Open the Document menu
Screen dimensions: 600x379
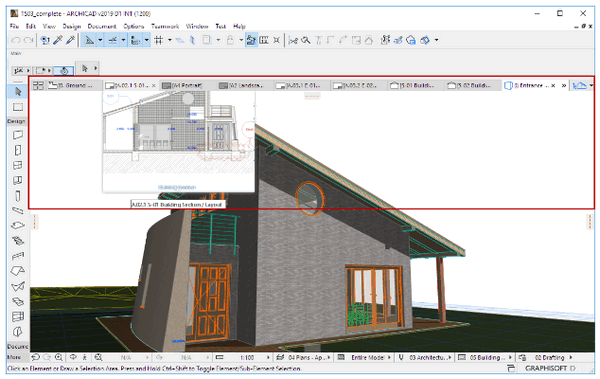102,26
